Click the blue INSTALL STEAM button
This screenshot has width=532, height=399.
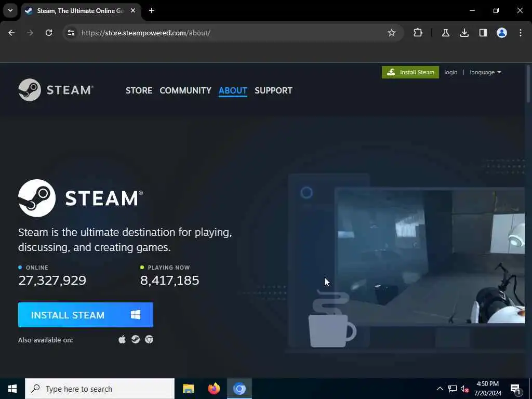pyautogui.click(x=86, y=315)
